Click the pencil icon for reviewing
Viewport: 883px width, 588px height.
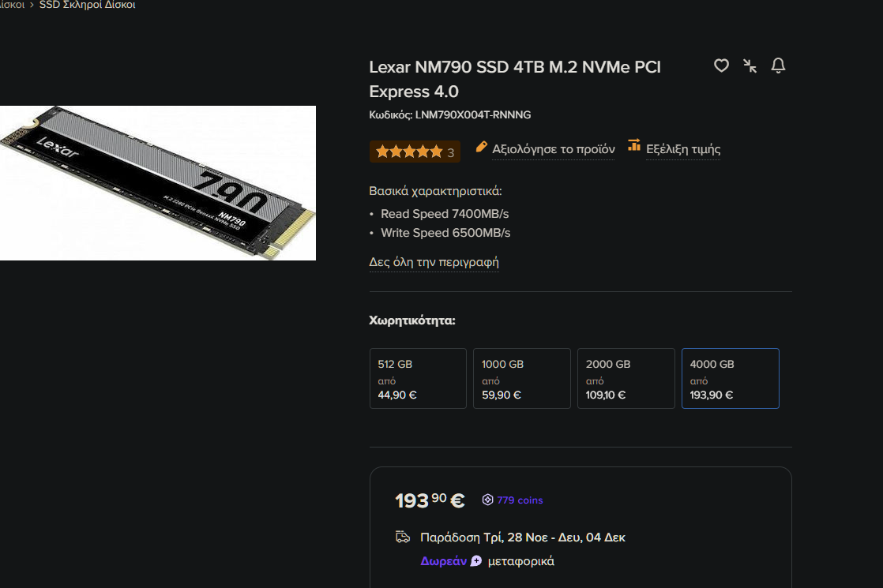482,147
